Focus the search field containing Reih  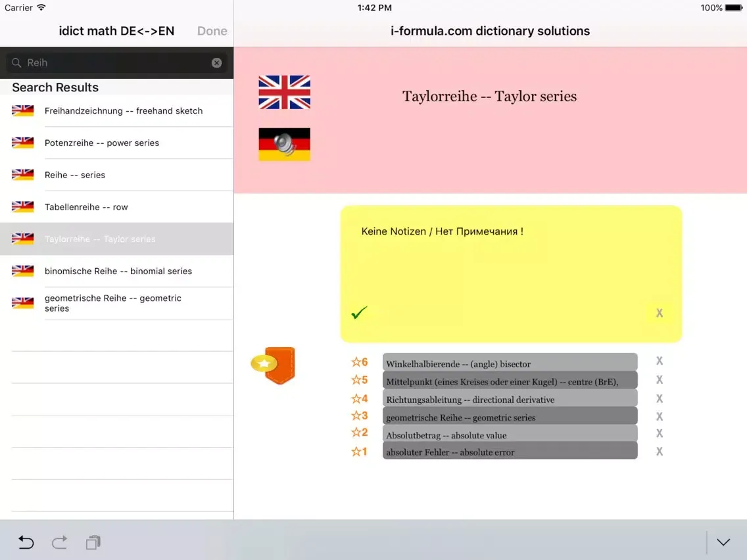click(x=117, y=63)
